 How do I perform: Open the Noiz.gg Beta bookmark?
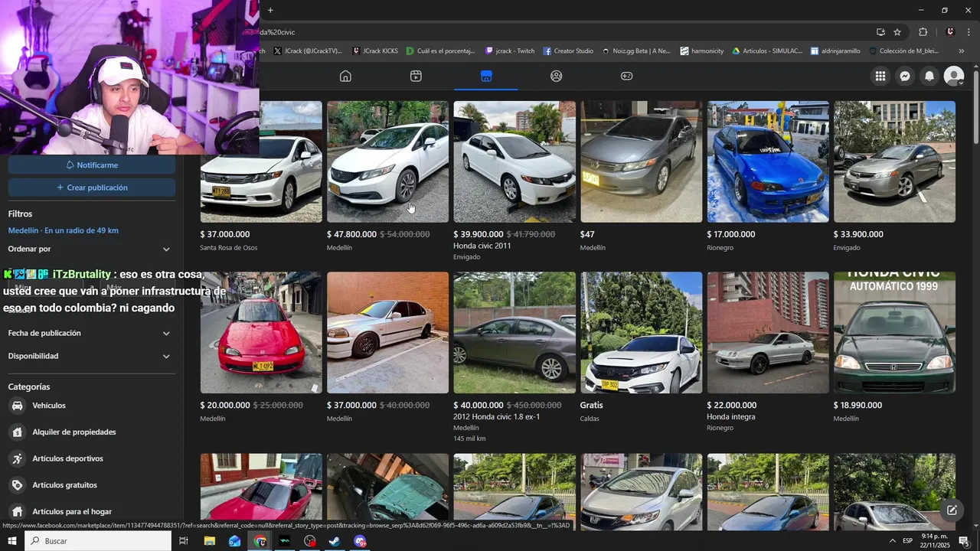tap(636, 51)
